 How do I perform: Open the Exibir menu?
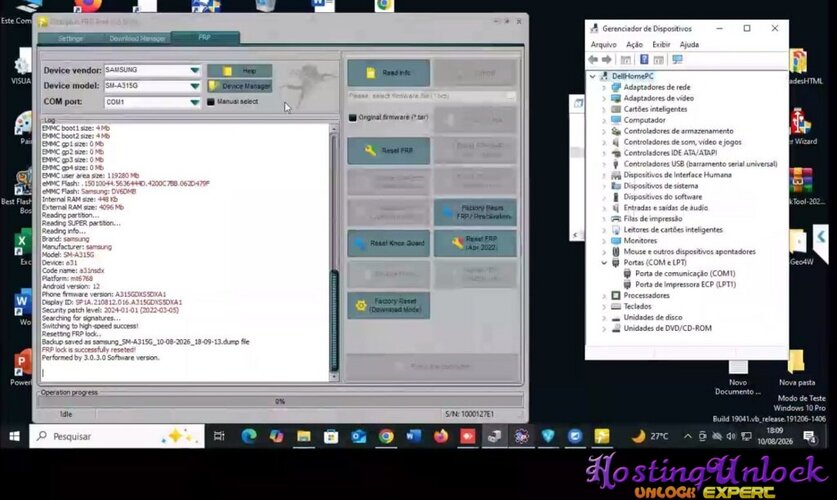tap(661, 45)
